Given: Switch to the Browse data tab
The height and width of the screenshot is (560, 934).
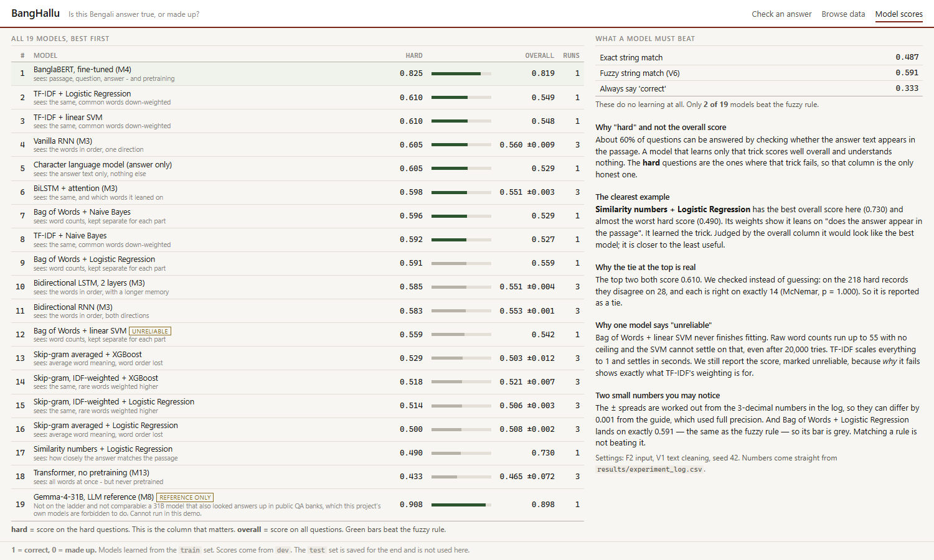Looking at the screenshot, I should pyautogui.click(x=843, y=14).
